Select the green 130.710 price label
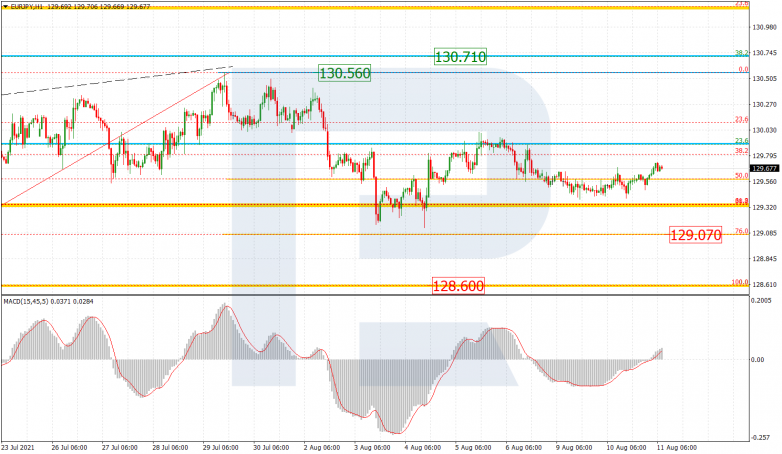 [x=460, y=57]
